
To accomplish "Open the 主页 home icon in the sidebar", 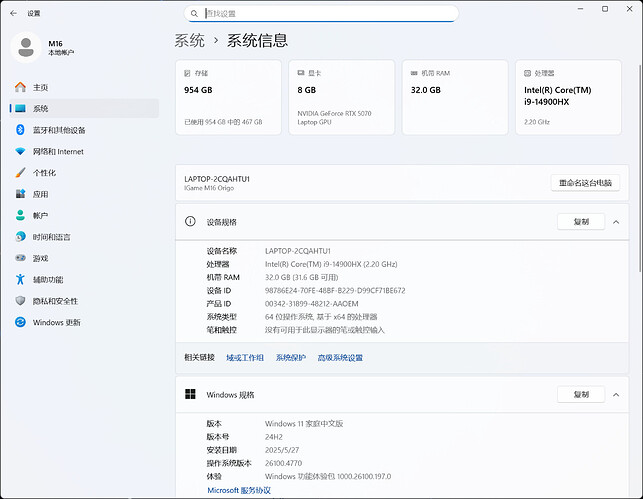I will [20, 87].
